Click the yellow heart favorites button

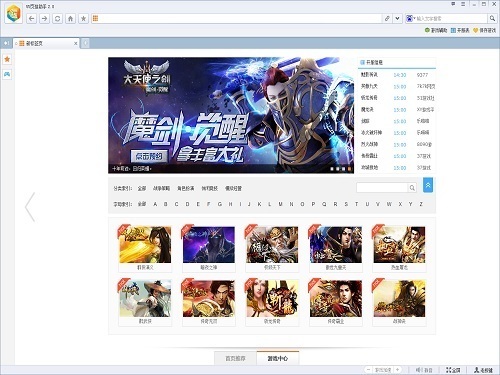pos(484,30)
